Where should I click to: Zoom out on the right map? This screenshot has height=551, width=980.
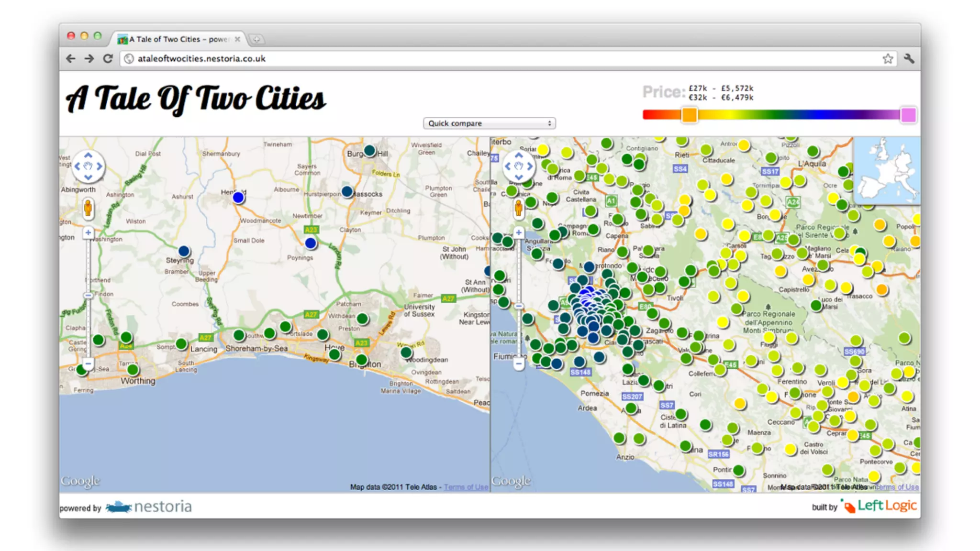(519, 364)
